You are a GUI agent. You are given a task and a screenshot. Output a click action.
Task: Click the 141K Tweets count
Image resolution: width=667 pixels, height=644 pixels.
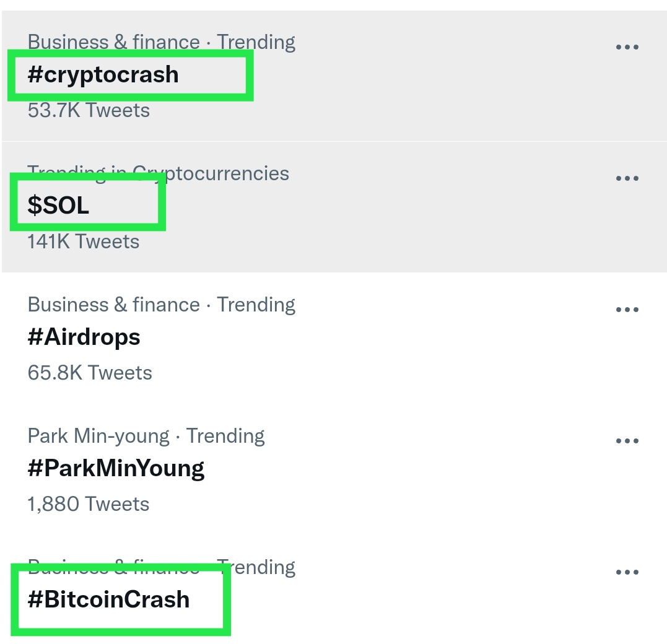[84, 242]
